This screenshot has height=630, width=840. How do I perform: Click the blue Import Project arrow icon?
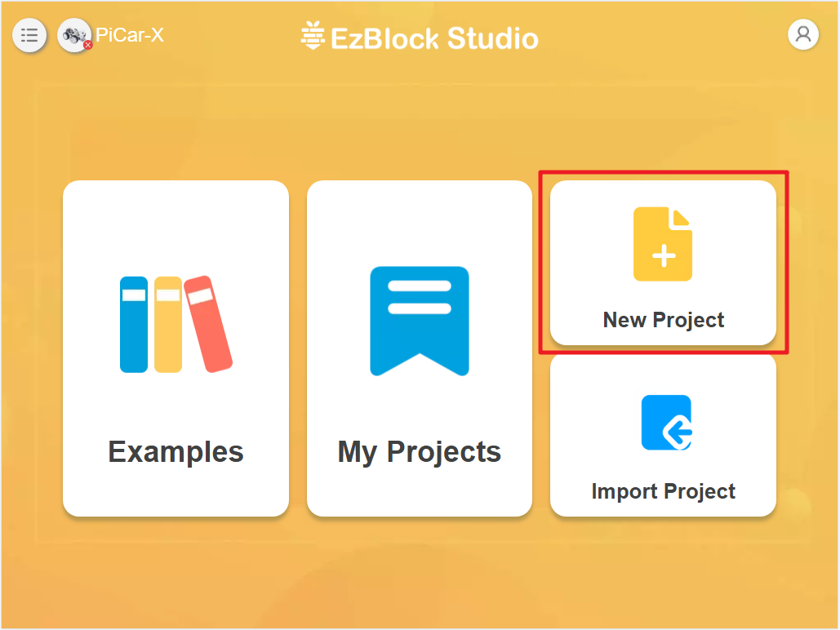(666, 423)
